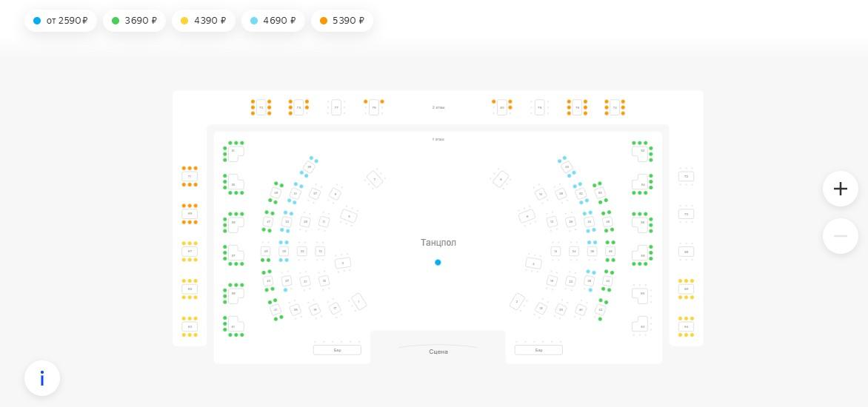Click the "Танцпол" dance floor label
This screenshot has width=868, height=407.
pyautogui.click(x=438, y=243)
